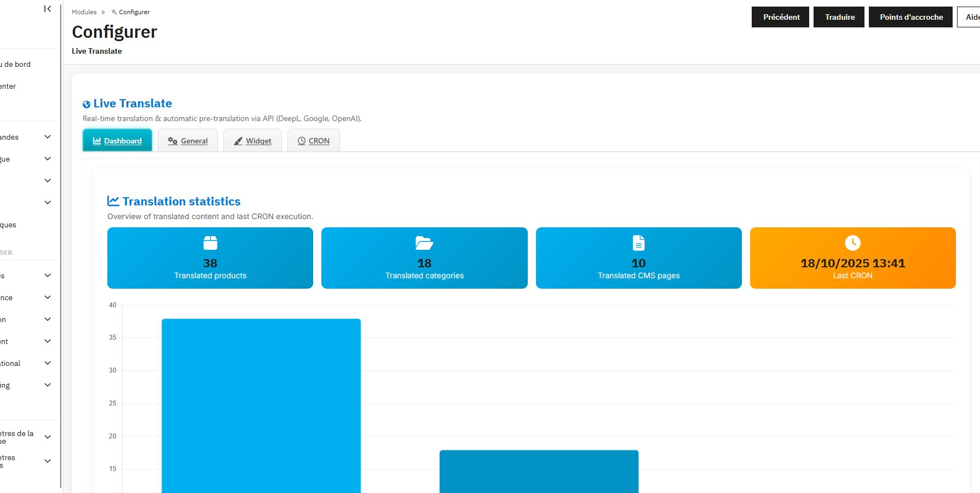Viewport: 980px width, 493px height.
Task: Click the box icon in Translated products card
Action: 210,243
